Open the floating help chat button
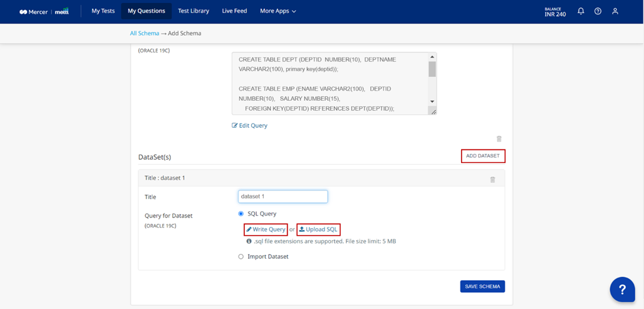644x309 pixels. tap(622, 290)
